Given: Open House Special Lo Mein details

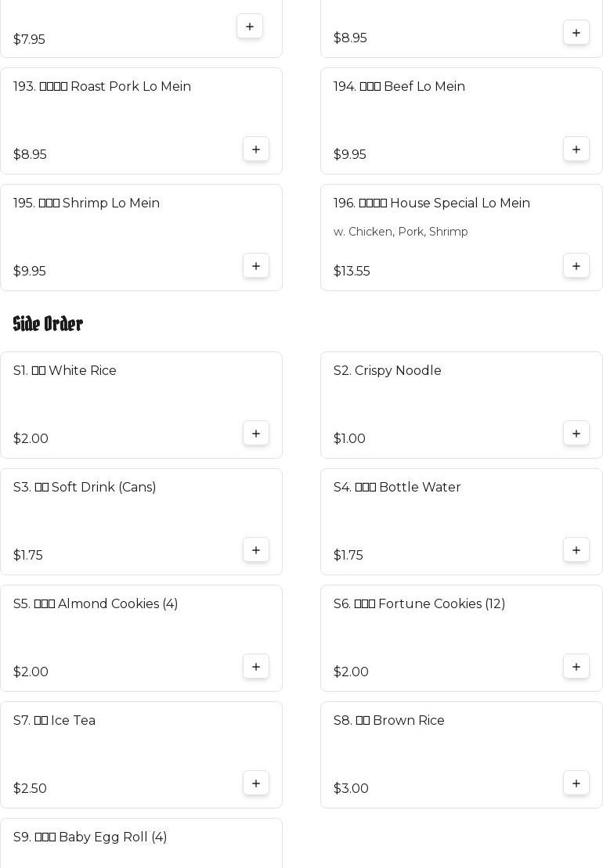Looking at the screenshot, I should [431, 203].
